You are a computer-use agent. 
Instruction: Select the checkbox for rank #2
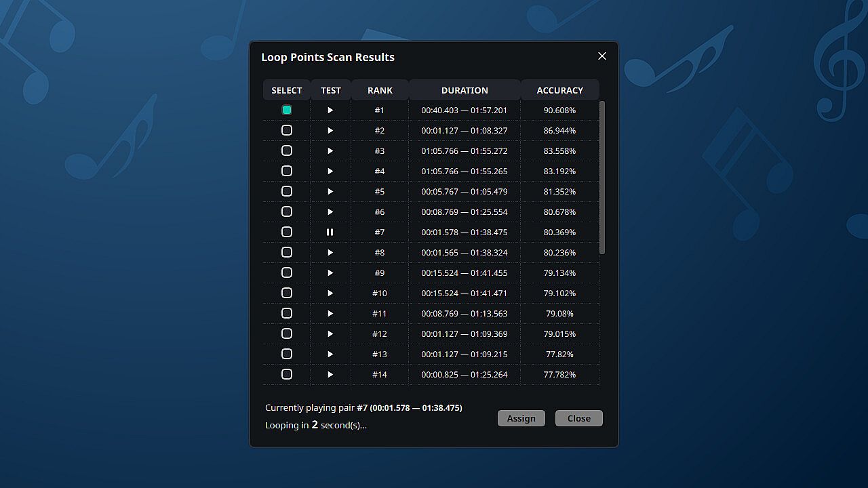(287, 130)
